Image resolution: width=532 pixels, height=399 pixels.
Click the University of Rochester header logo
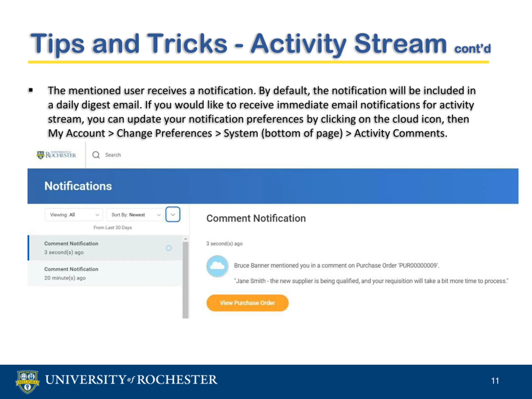56,155
